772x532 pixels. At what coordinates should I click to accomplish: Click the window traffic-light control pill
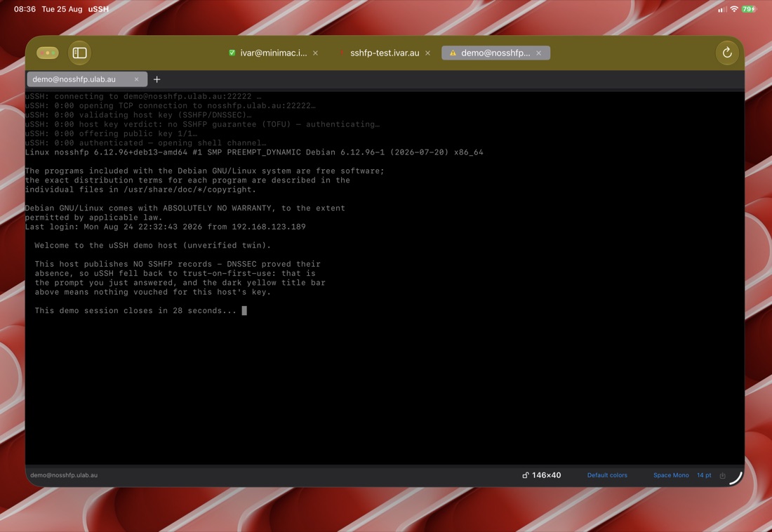click(48, 53)
